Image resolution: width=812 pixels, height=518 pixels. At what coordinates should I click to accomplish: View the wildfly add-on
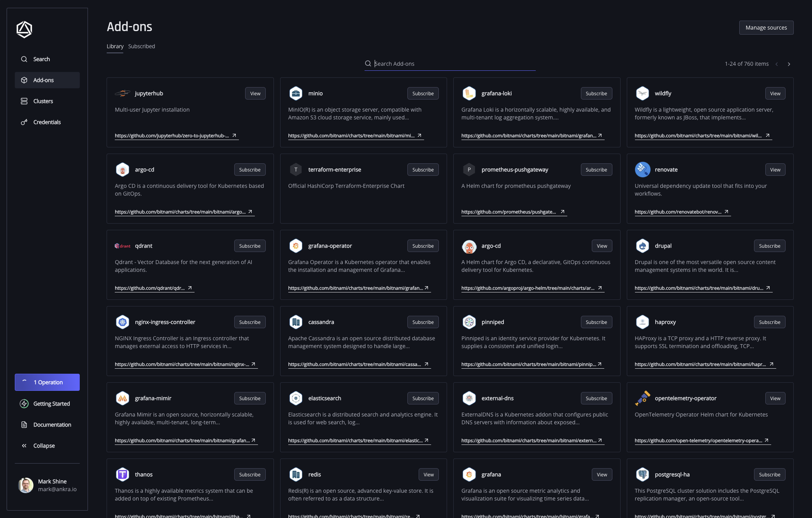tap(775, 93)
